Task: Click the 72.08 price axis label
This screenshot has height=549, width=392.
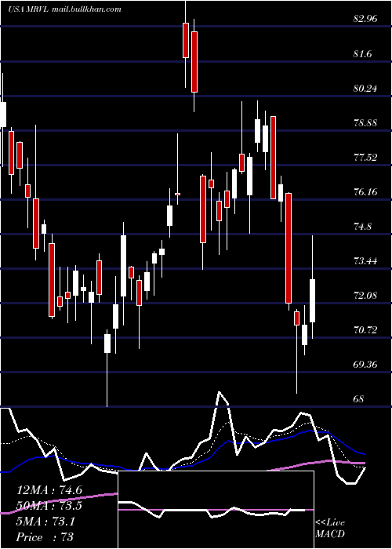Action: (365, 296)
